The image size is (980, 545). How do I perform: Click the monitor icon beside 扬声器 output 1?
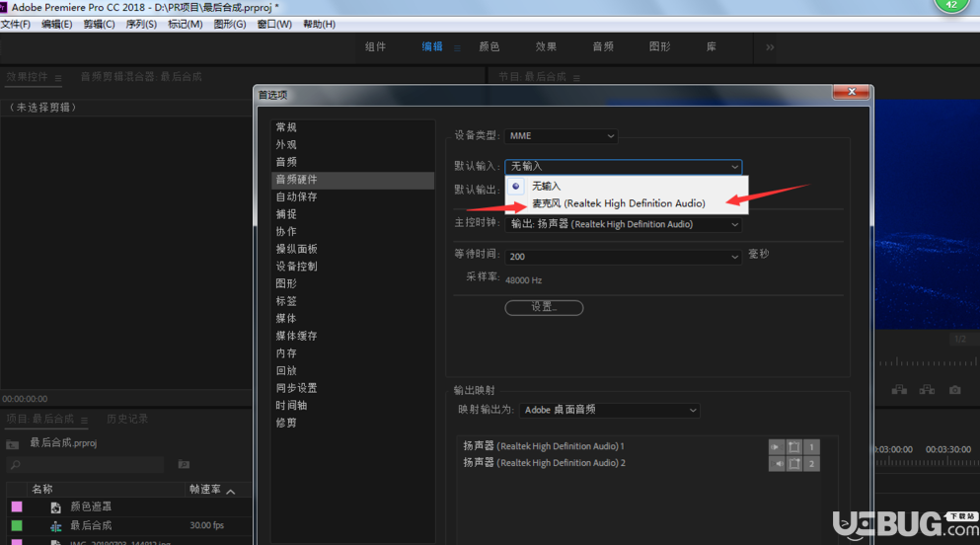click(793, 447)
